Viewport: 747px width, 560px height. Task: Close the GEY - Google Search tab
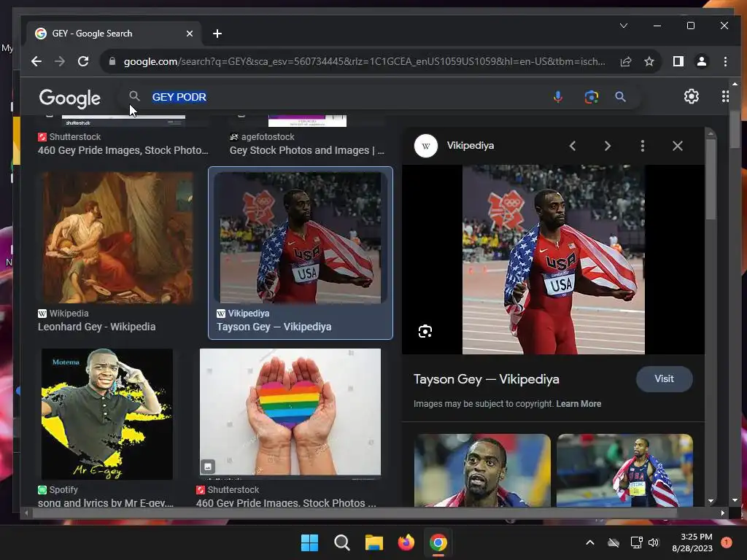pos(190,34)
